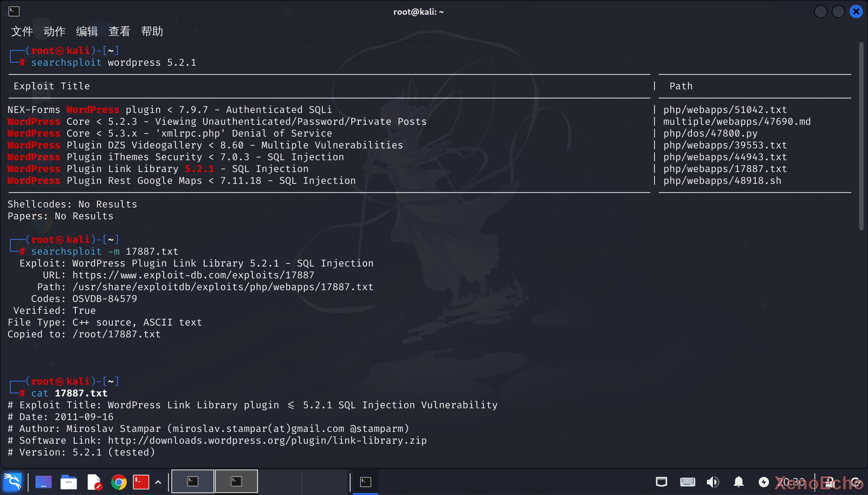Open the 查看 menu

click(x=119, y=31)
